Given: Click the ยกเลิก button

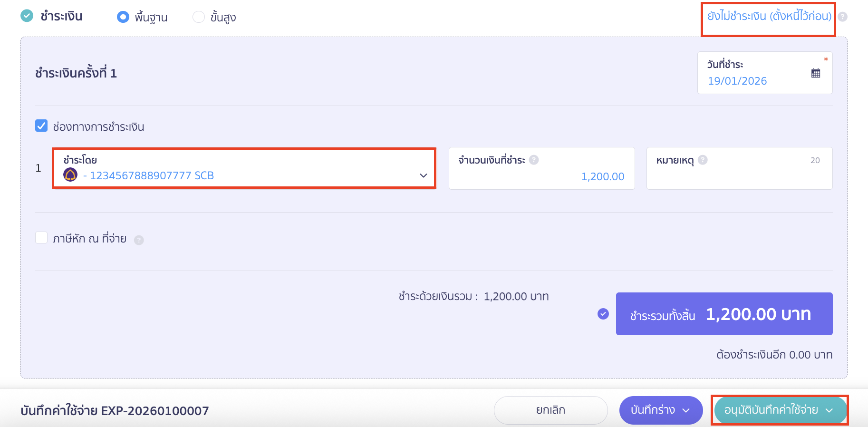Looking at the screenshot, I should (550, 410).
